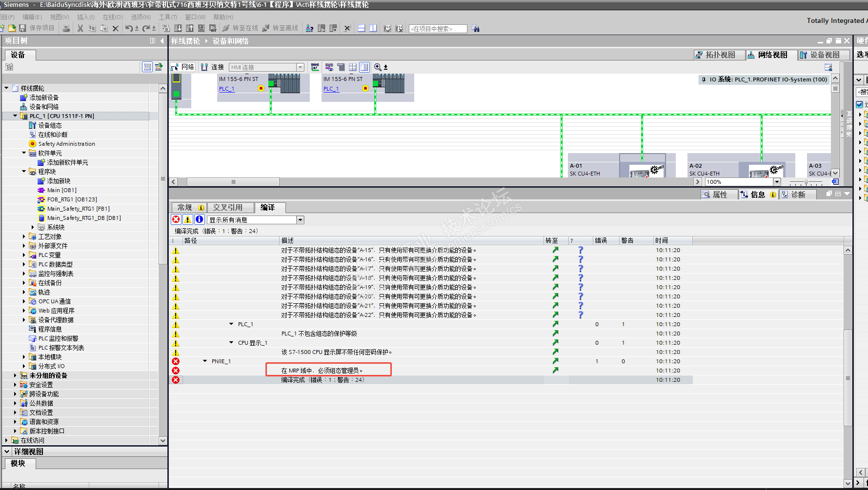Switch to the 交叉引用 tab

coord(227,208)
